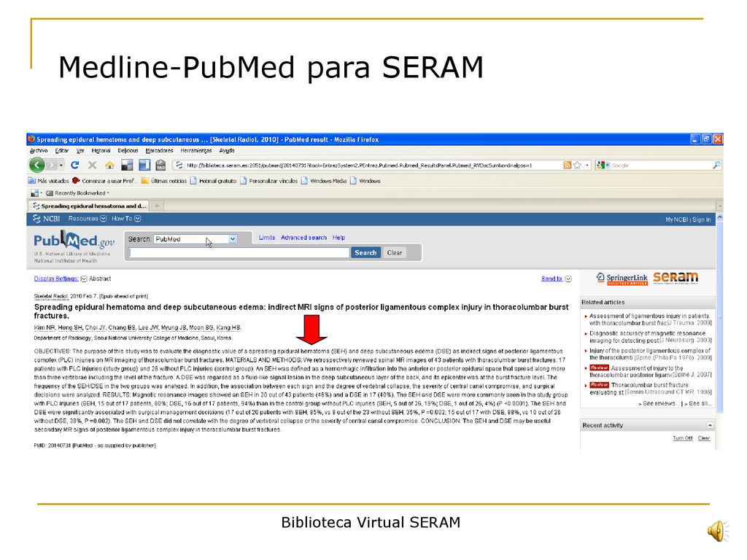Click the Google search box
The image size is (747, 560).
coord(661,166)
